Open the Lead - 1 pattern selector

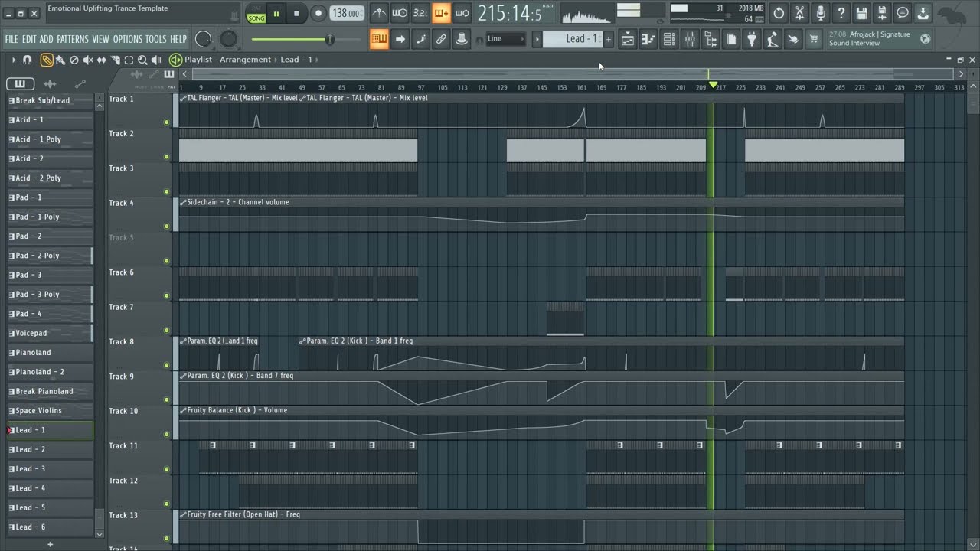[573, 39]
